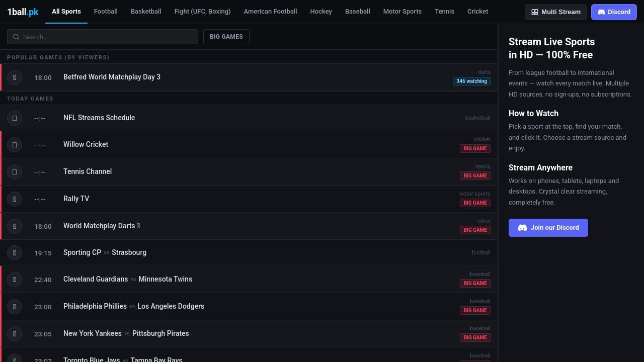The height and width of the screenshot is (362, 644).
Task: Open World Matchplay Darts at 18:00
Action: (x=249, y=226)
